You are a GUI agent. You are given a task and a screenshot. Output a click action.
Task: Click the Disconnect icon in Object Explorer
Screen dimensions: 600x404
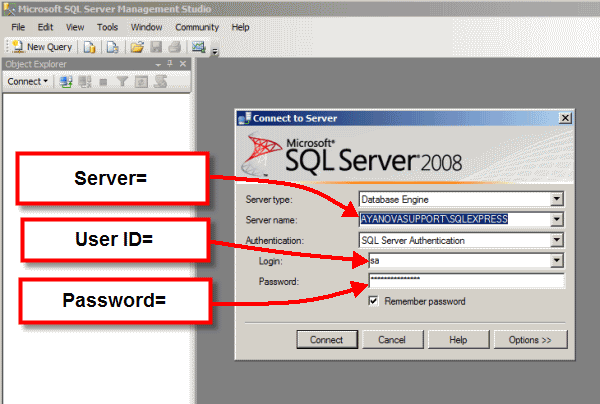click(85, 81)
